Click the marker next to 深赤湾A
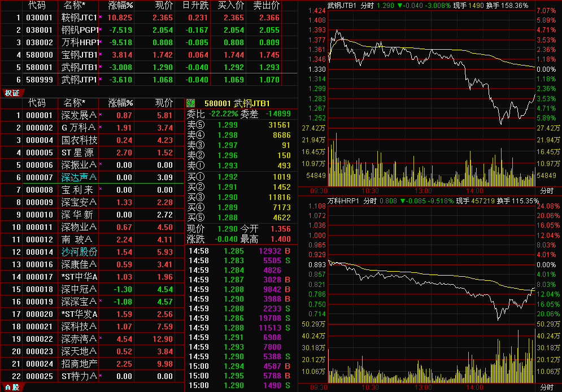Screen dimensions: 562x392 tap(100, 338)
